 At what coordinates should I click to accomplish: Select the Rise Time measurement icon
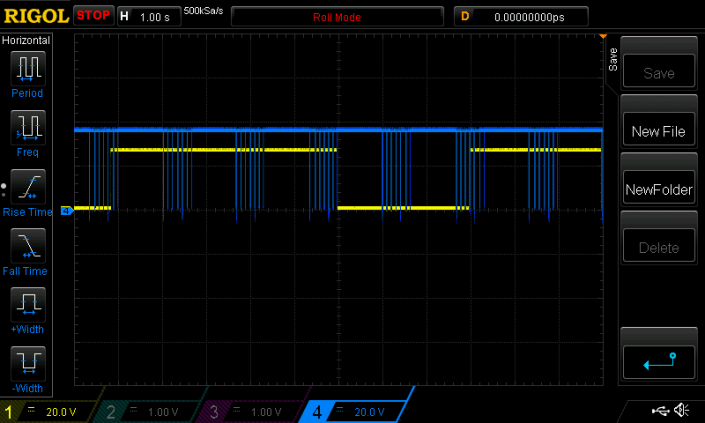point(28,187)
